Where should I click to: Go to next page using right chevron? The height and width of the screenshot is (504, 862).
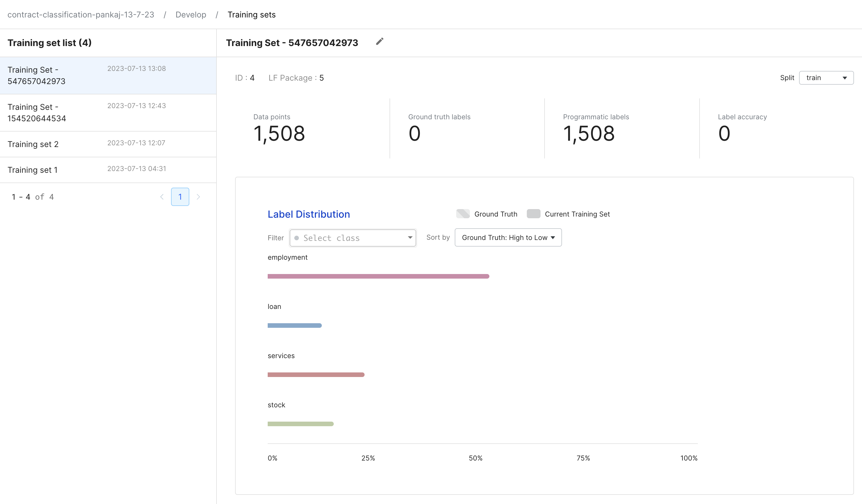pos(198,197)
